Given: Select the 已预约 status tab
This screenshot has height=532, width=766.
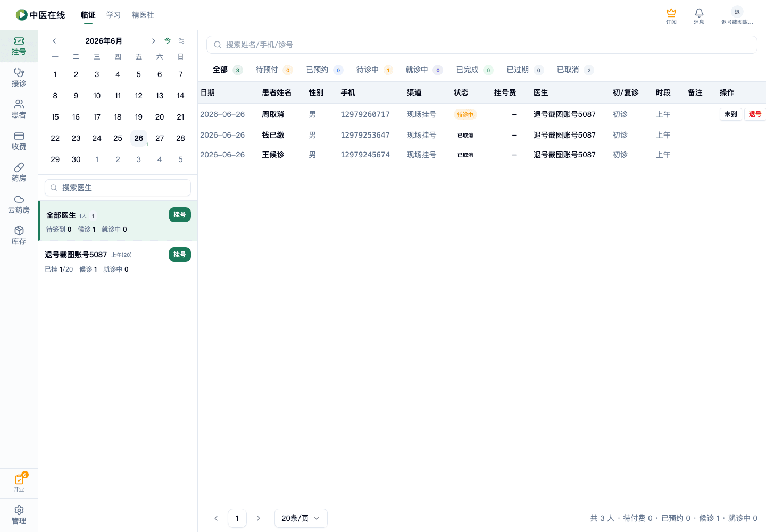Looking at the screenshot, I should tap(324, 70).
